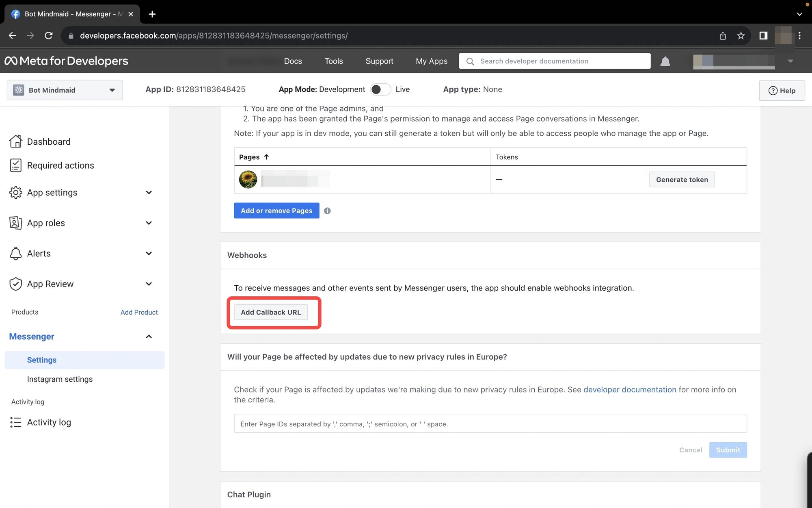Click the Alerts bell icon in sidebar
The width and height of the screenshot is (812, 508).
coord(15,253)
